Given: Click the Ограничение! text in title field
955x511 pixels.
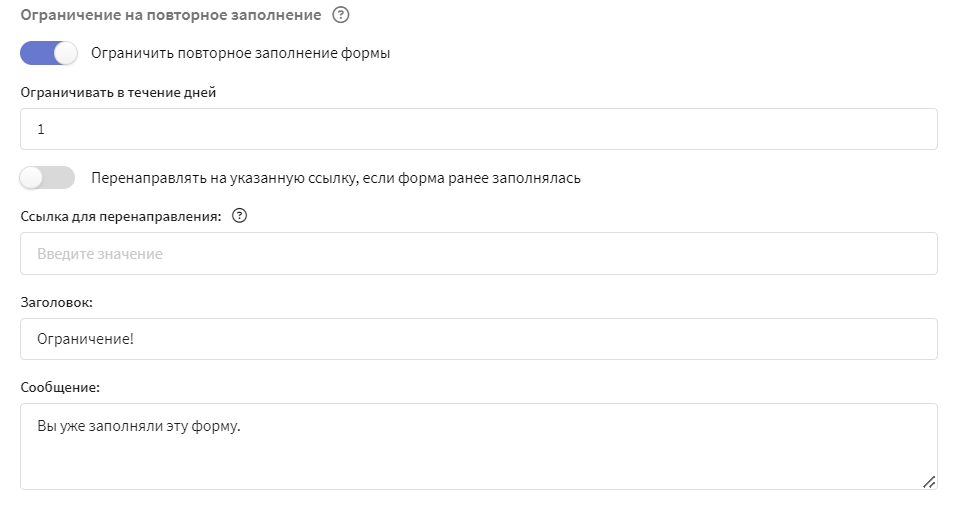Looking at the screenshot, I should [x=85, y=339].
